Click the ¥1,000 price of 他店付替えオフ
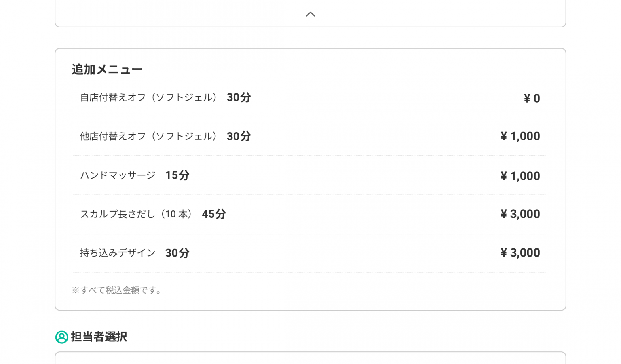Screen dimensions: 621x364 [520, 136]
